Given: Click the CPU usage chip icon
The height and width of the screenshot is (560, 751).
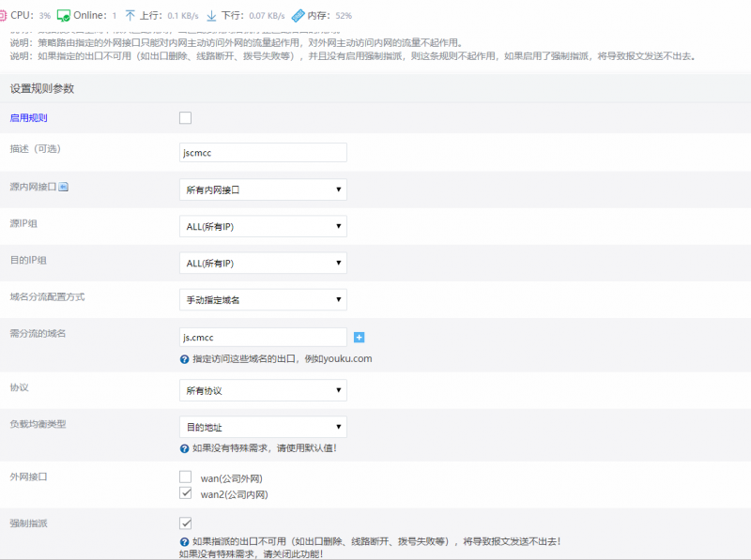Looking at the screenshot, I should point(4,16).
